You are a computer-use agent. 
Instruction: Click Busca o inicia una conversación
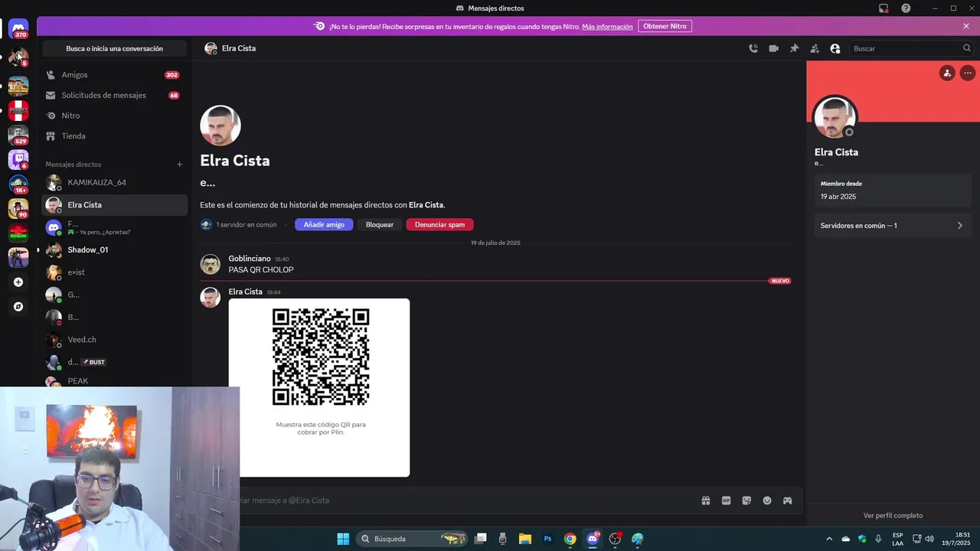pyautogui.click(x=114, y=48)
